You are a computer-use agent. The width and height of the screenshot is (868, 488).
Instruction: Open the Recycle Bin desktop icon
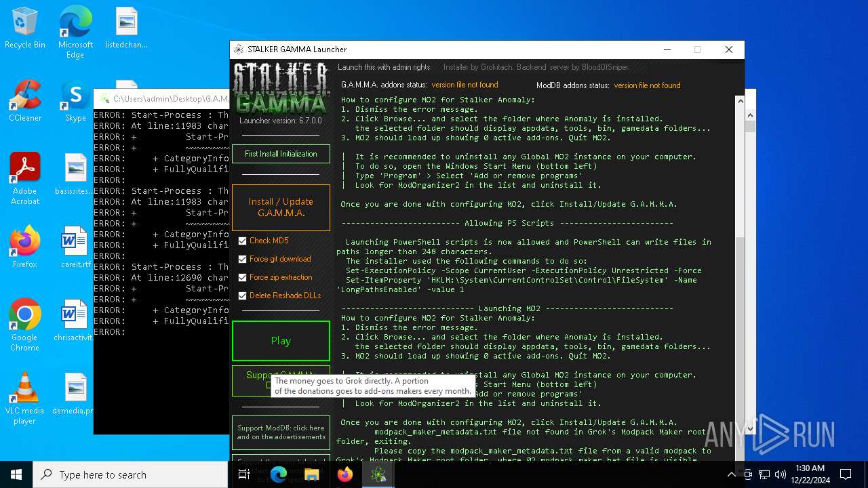(x=25, y=28)
